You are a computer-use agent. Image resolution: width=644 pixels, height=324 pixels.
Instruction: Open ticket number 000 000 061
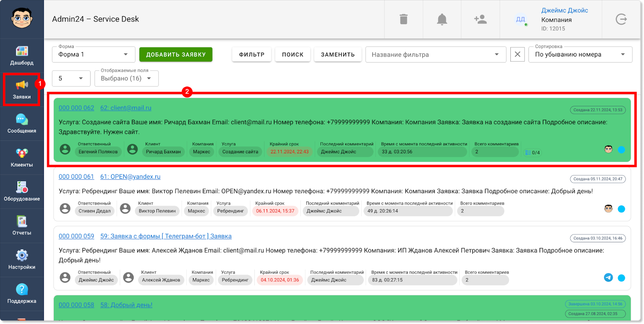pos(76,177)
